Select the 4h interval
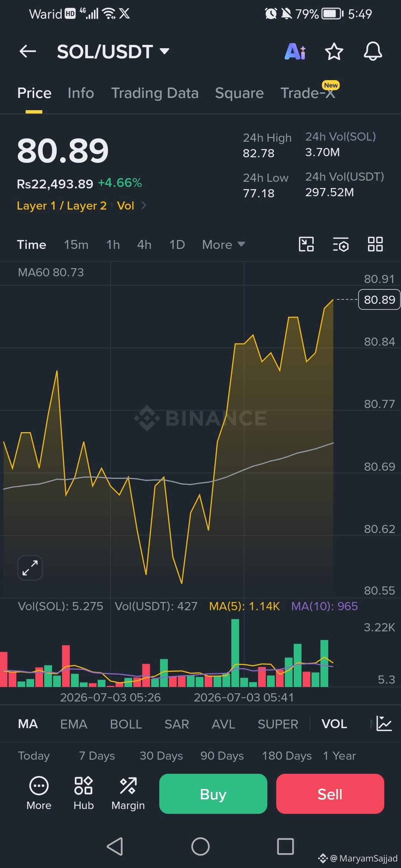401x868 pixels. point(144,245)
